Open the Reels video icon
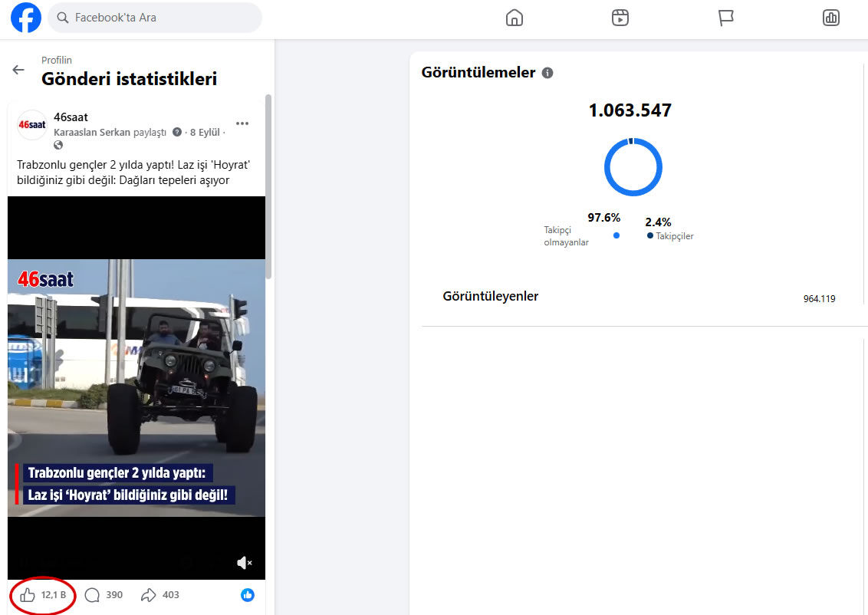Screen dimensions: 868x615 tap(620, 18)
